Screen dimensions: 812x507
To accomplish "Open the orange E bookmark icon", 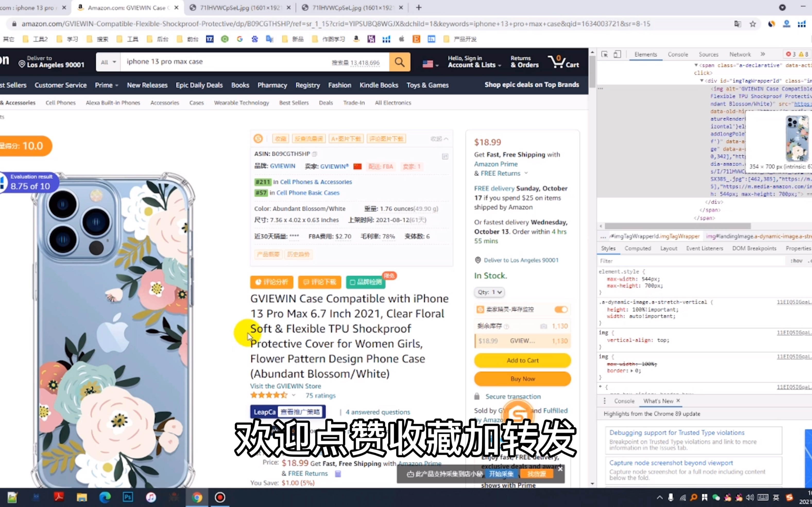I will click(416, 39).
